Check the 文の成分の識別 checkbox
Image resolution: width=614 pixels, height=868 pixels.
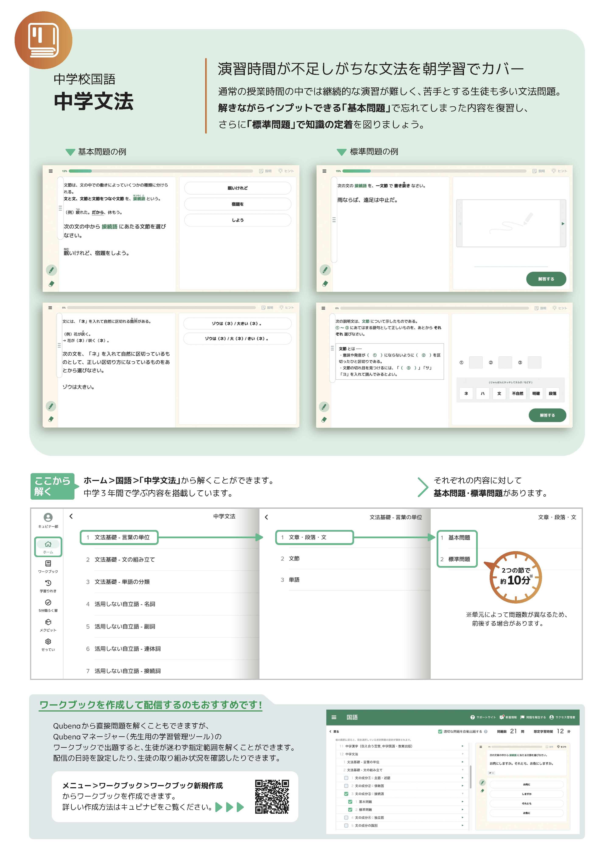coord(346,826)
